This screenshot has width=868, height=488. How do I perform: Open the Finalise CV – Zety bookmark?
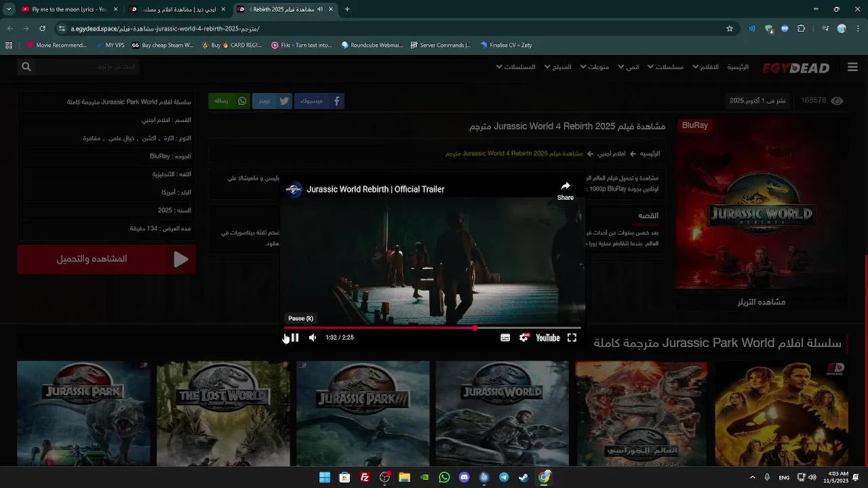click(x=506, y=45)
